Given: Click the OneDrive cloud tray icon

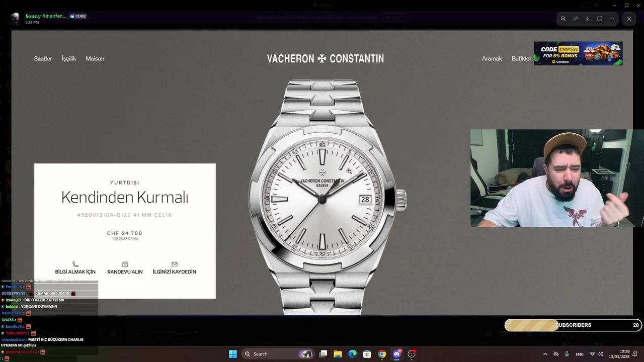Looking at the screenshot, I should point(556,354).
